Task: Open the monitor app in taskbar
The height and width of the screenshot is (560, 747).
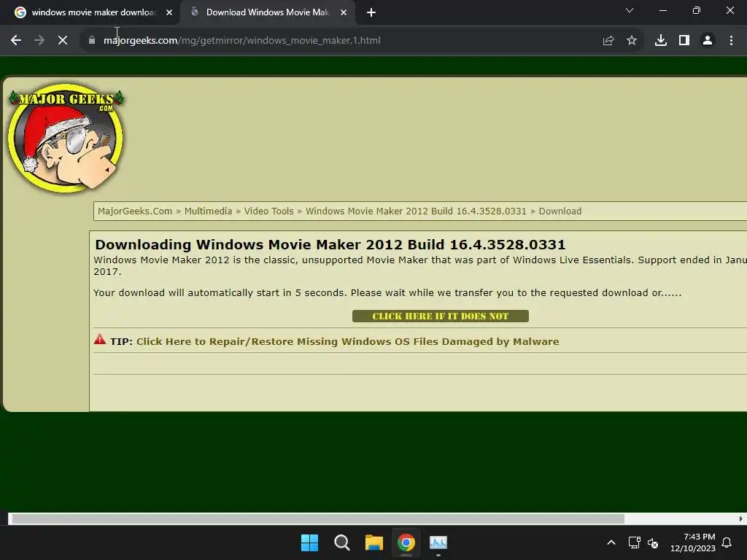Action: pyautogui.click(x=438, y=542)
